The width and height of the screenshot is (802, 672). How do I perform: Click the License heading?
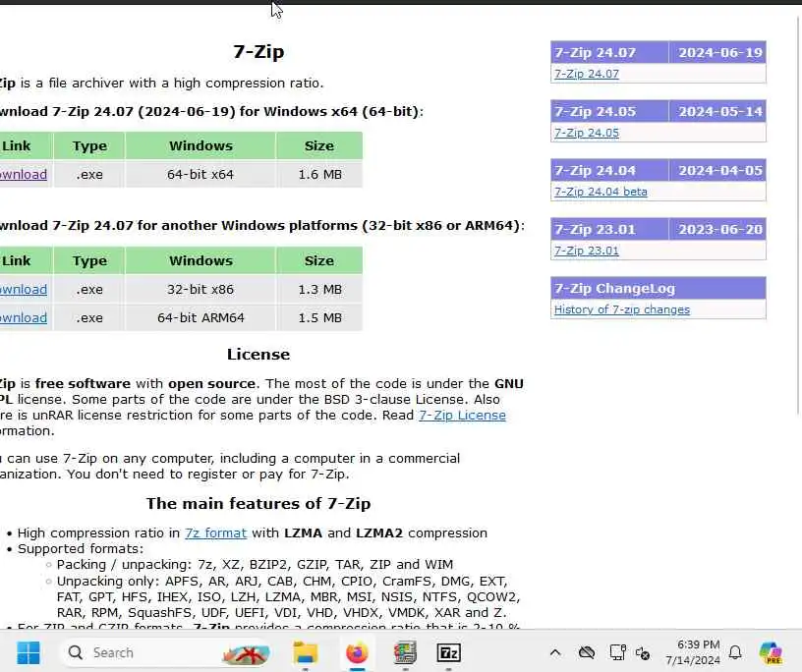click(x=258, y=355)
